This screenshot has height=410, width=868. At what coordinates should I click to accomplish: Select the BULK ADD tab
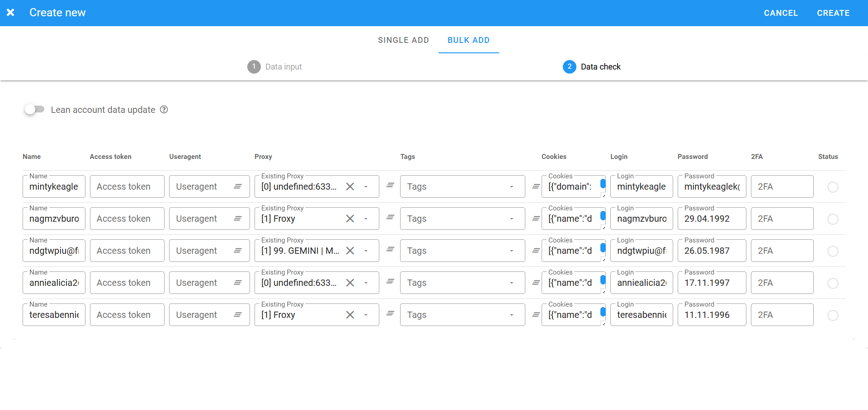click(x=468, y=40)
